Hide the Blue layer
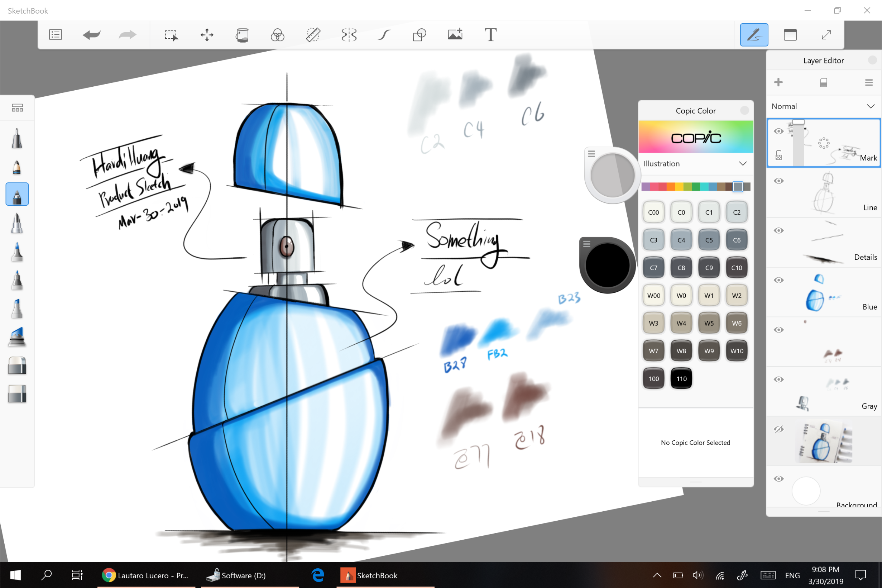 click(x=778, y=280)
